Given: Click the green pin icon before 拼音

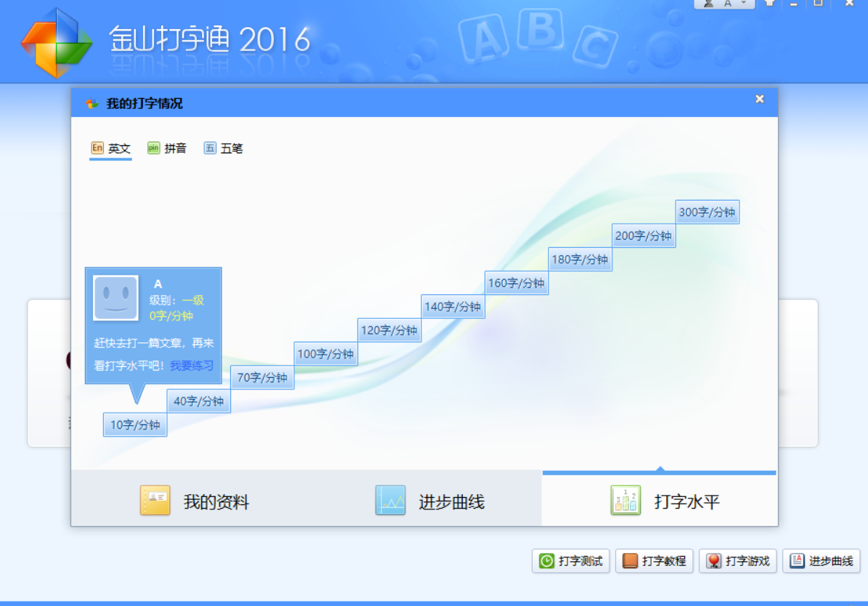Looking at the screenshot, I should coord(153,148).
